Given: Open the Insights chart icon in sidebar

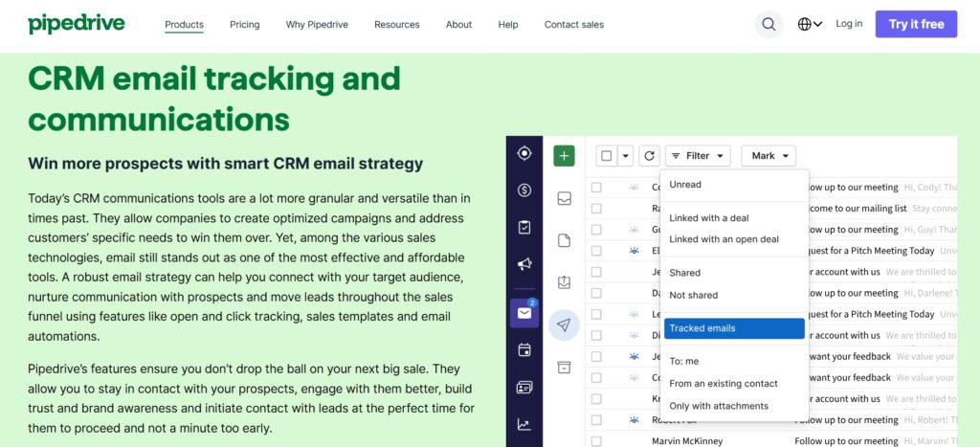Looking at the screenshot, I should [523, 424].
